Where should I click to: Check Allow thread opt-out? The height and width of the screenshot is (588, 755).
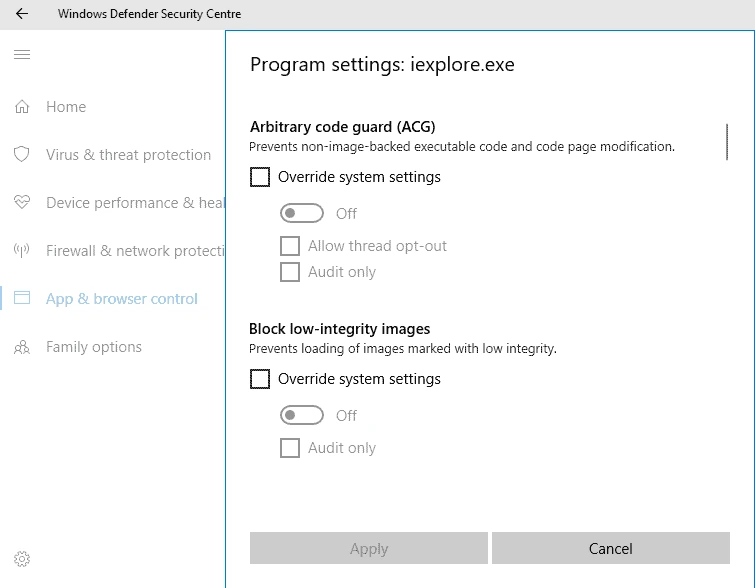[290, 246]
